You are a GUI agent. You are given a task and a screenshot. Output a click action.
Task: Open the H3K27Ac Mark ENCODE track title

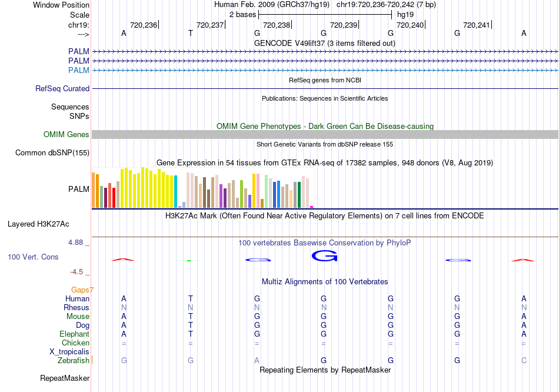[x=325, y=216]
